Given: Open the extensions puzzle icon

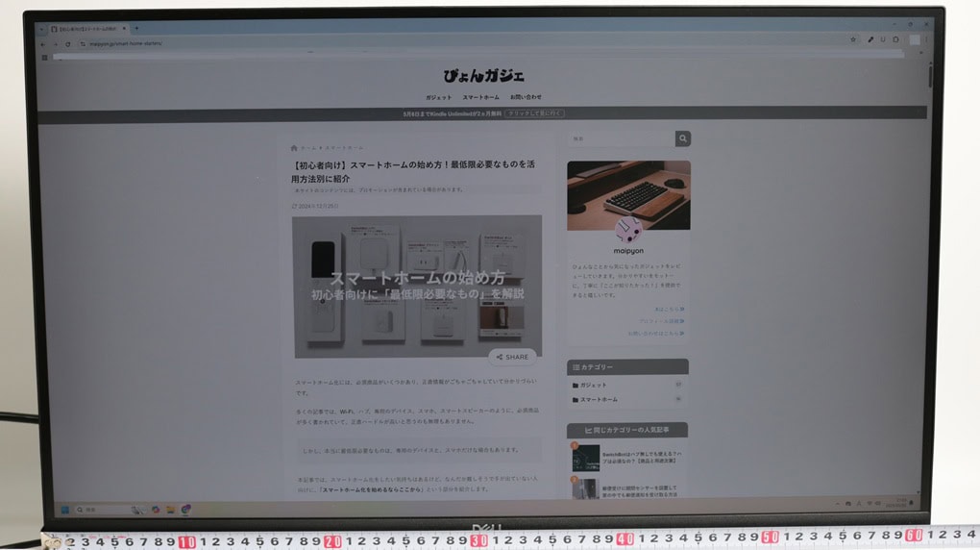Looking at the screenshot, I should pyautogui.click(x=895, y=39).
